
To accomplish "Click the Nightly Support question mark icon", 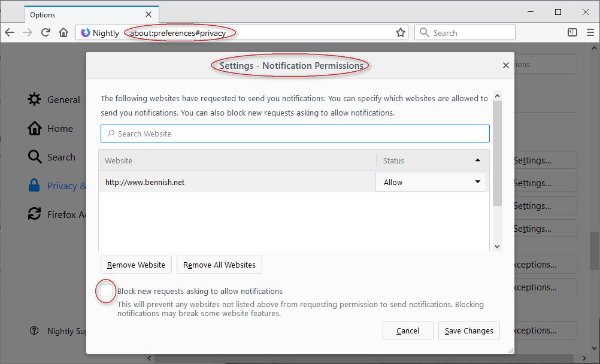I will pos(34,330).
